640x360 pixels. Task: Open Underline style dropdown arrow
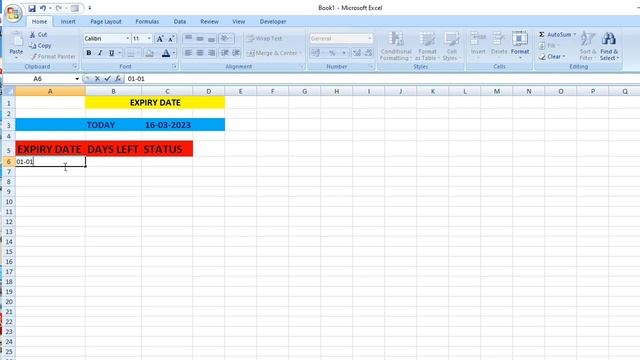(119, 53)
